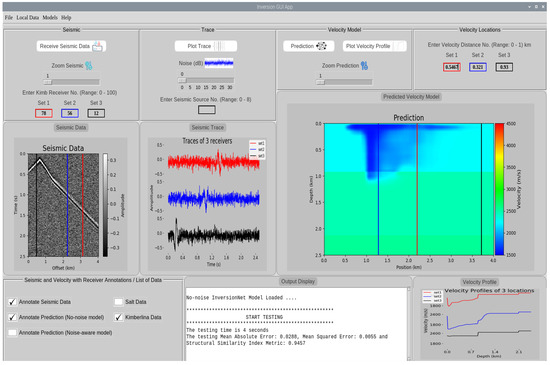This screenshot has width=550, height=365.
Task: Open the Models menu
Action: [50, 18]
